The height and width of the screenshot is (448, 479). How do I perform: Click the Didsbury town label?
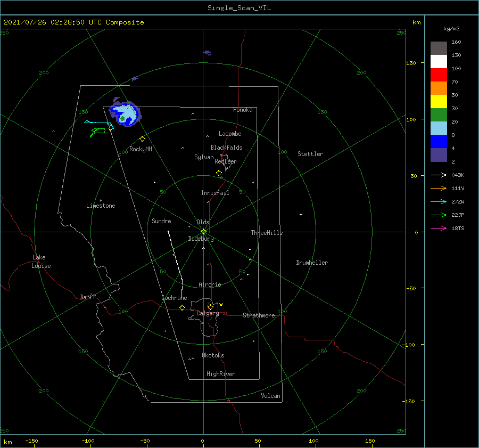(201, 239)
